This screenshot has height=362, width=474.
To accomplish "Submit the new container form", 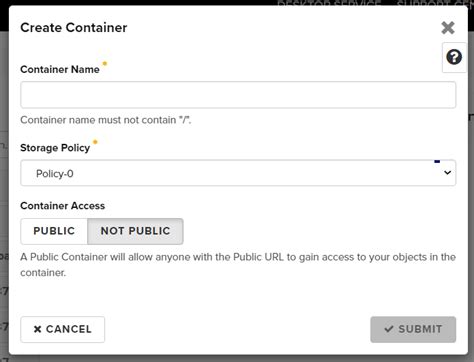I will (413, 329).
